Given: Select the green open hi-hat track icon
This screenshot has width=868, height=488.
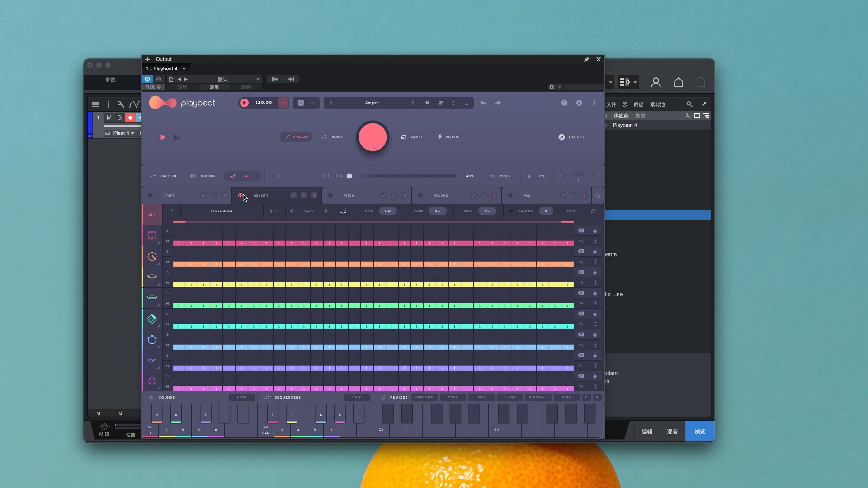Looking at the screenshot, I should click(152, 298).
